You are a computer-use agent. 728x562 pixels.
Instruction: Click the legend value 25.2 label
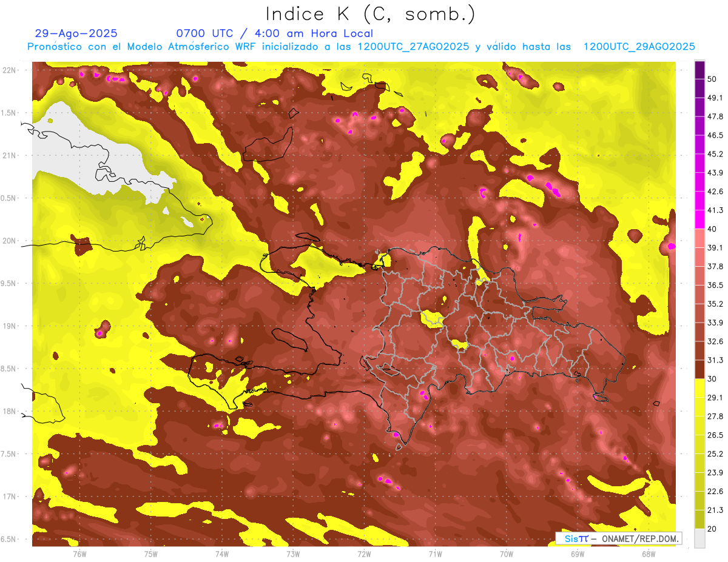715,453
